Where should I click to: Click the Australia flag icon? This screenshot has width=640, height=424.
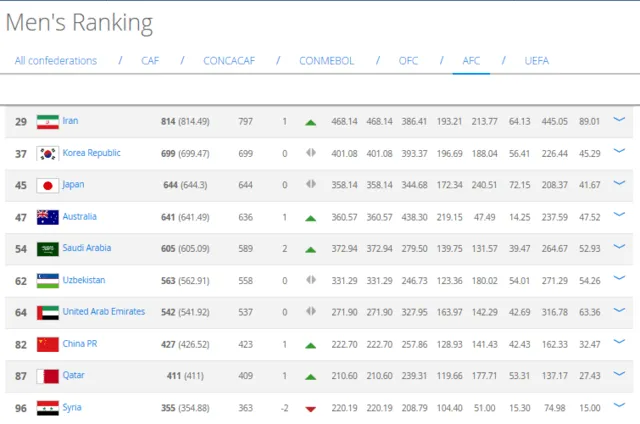48,217
